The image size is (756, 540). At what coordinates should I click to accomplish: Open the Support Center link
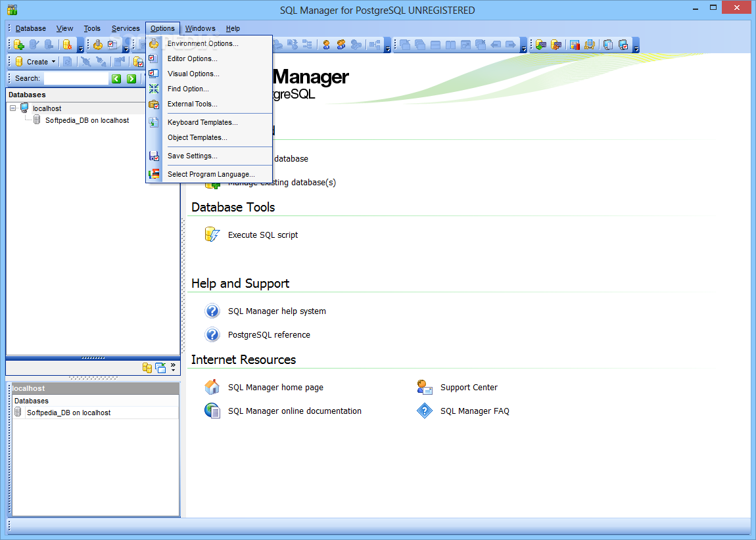pyautogui.click(x=469, y=388)
